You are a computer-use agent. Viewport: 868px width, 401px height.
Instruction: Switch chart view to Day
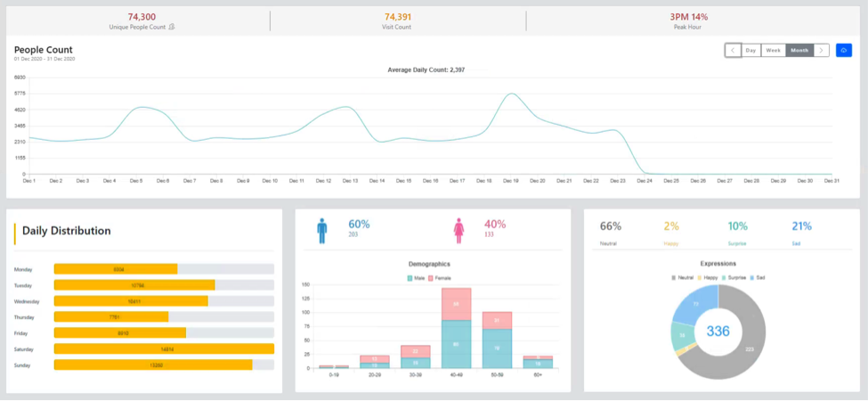tap(751, 51)
